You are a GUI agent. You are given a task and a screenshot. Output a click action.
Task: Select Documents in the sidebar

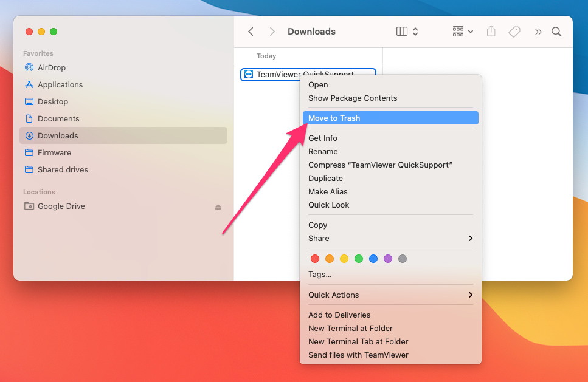coord(123,118)
